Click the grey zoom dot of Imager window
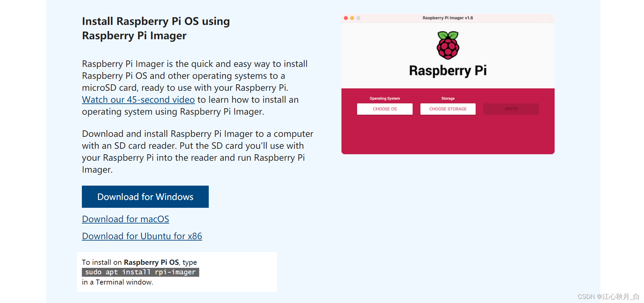This screenshot has width=644, height=303. (x=358, y=18)
